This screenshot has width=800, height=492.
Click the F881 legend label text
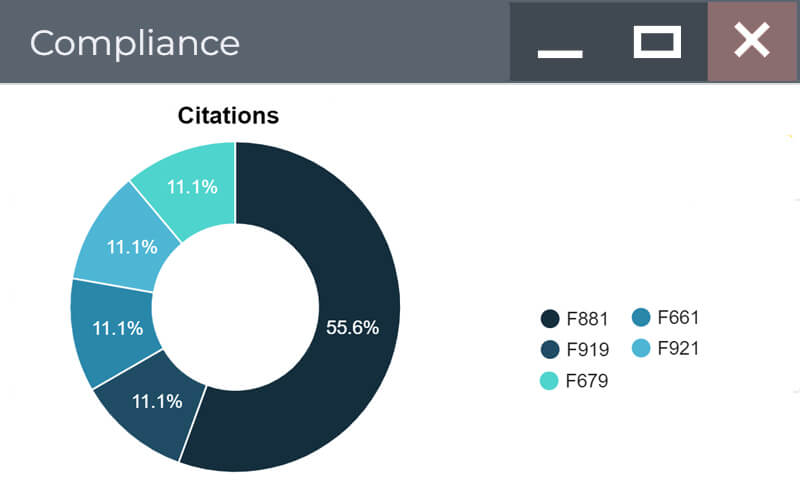[x=587, y=319]
